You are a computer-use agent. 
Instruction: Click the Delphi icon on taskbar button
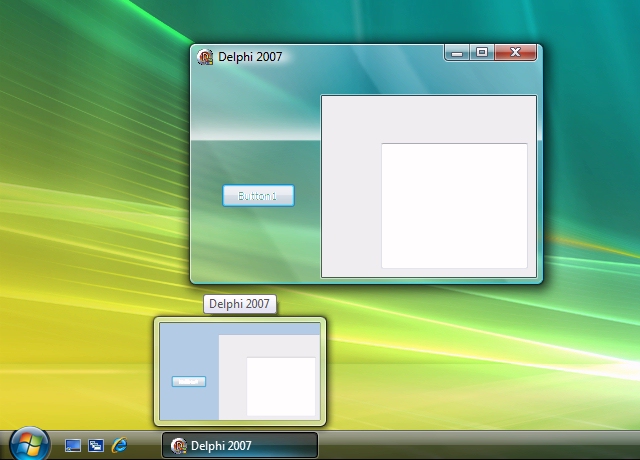tap(178, 446)
